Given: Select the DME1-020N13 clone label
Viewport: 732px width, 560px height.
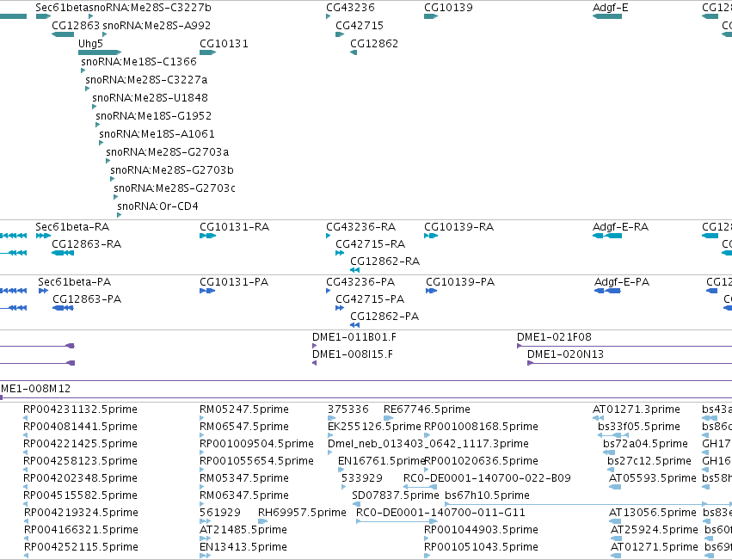Looking at the screenshot, I should click(565, 354).
